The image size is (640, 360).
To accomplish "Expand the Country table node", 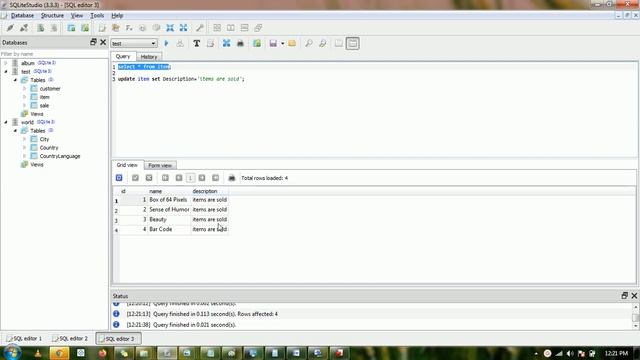I will pos(24,147).
